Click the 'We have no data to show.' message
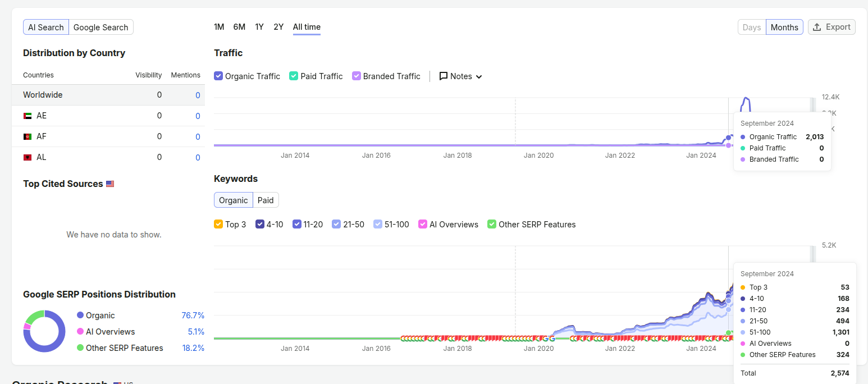This screenshot has width=868, height=384. (x=114, y=235)
